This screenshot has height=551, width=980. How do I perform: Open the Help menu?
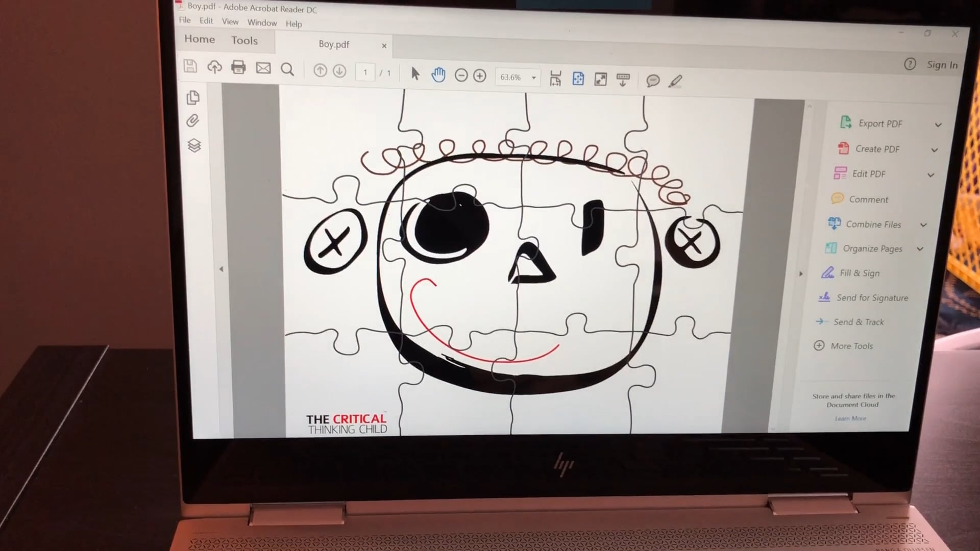click(x=293, y=23)
